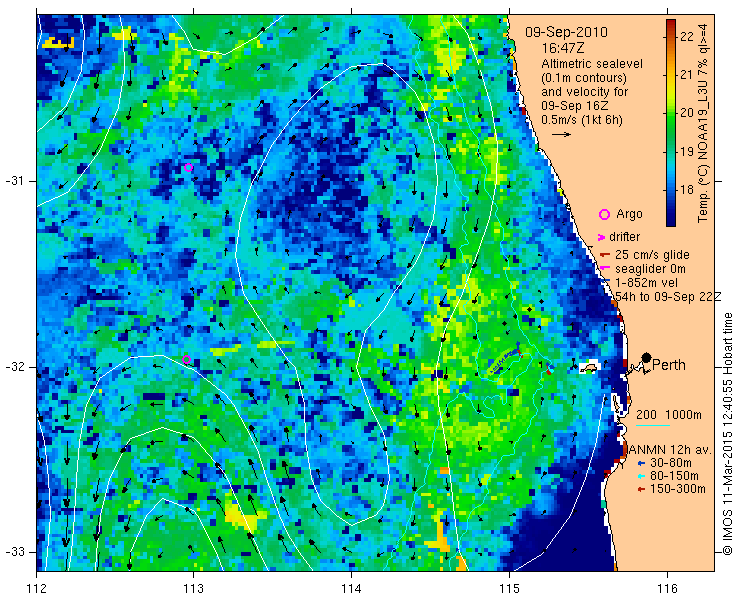Click the temperature colorbar
This screenshot has width=740, height=600.
pos(671,123)
